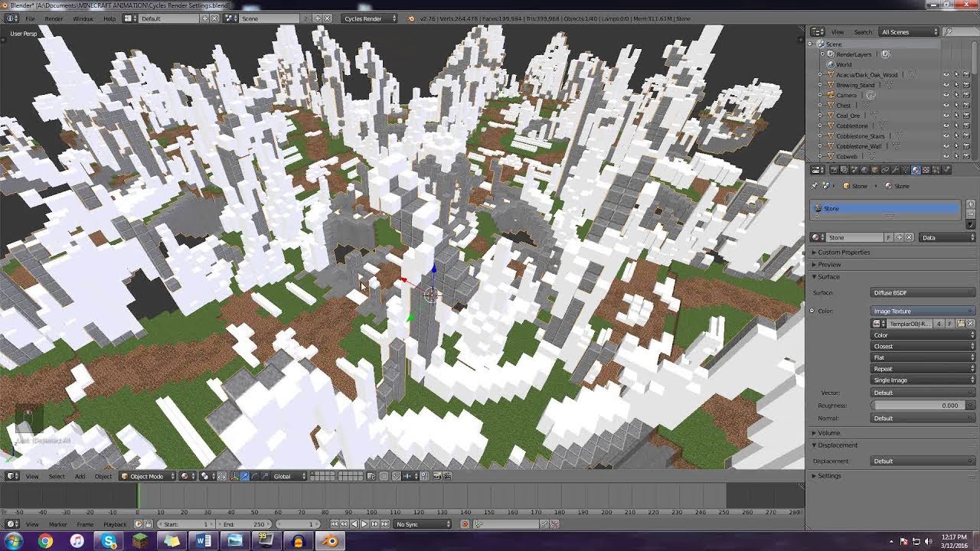Click the OpenGL render image camera icon
980x551 pixels.
(x=436, y=476)
